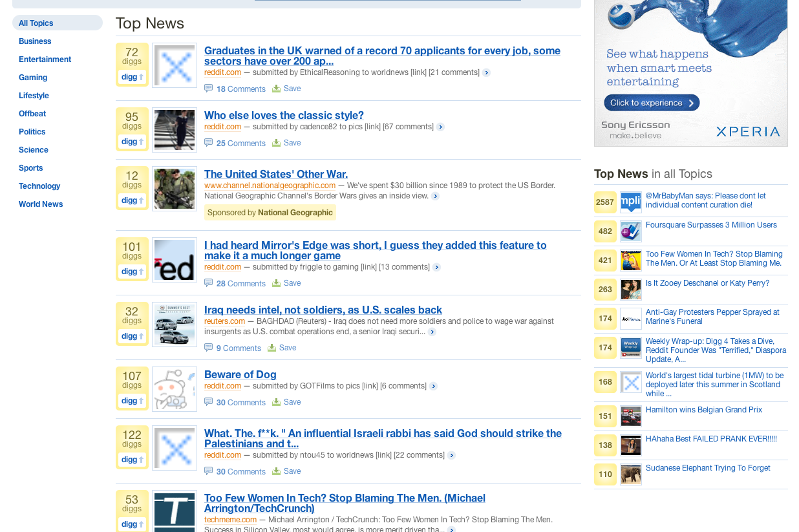Click save icon for classic style story
This screenshot has height=532, width=799.
(x=276, y=143)
